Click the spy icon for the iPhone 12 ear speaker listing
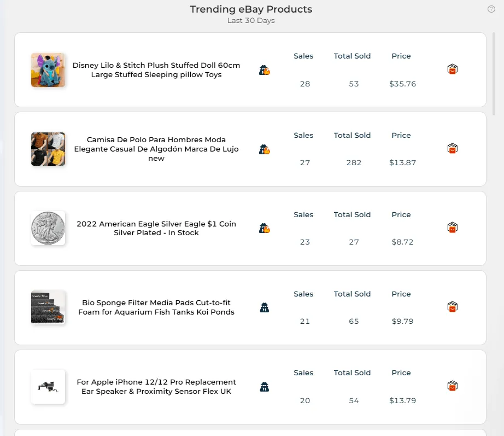The image size is (504, 436). pos(264,386)
